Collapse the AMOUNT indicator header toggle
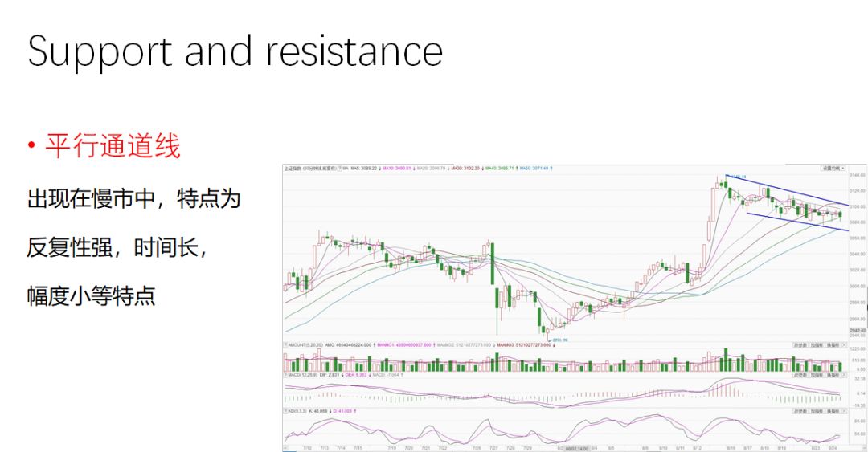The height and width of the screenshot is (452, 868). [x=285, y=344]
